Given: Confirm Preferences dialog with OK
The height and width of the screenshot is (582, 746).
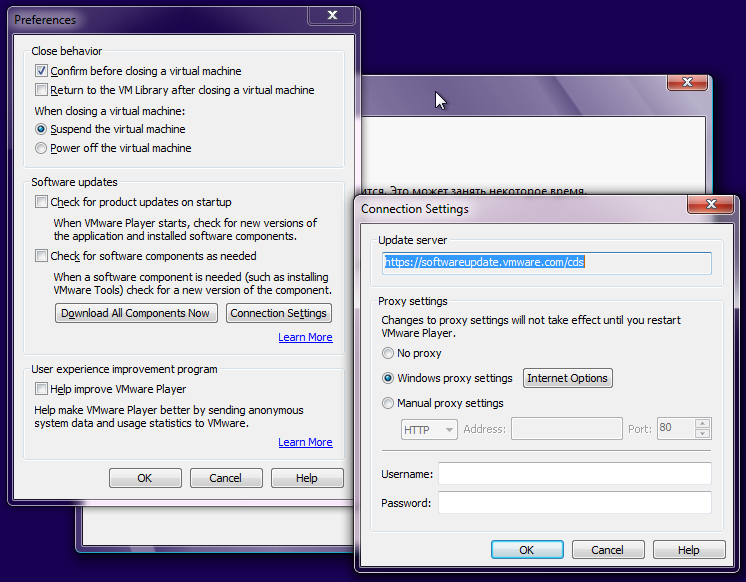Looking at the screenshot, I should pyautogui.click(x=145, y=478).
